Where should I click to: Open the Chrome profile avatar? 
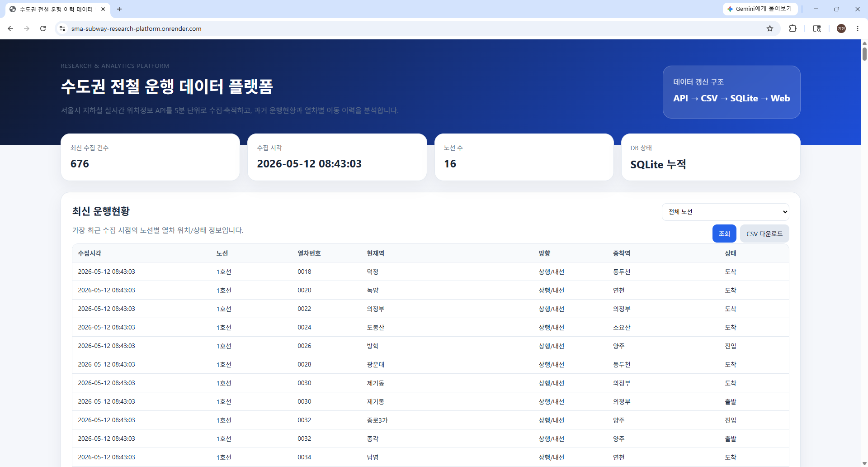(841, 29)
